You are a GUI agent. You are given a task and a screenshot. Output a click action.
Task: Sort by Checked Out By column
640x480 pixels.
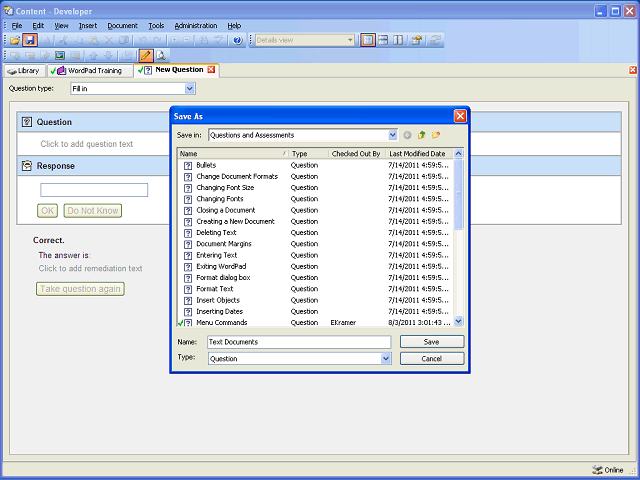[x=357, y=154]
